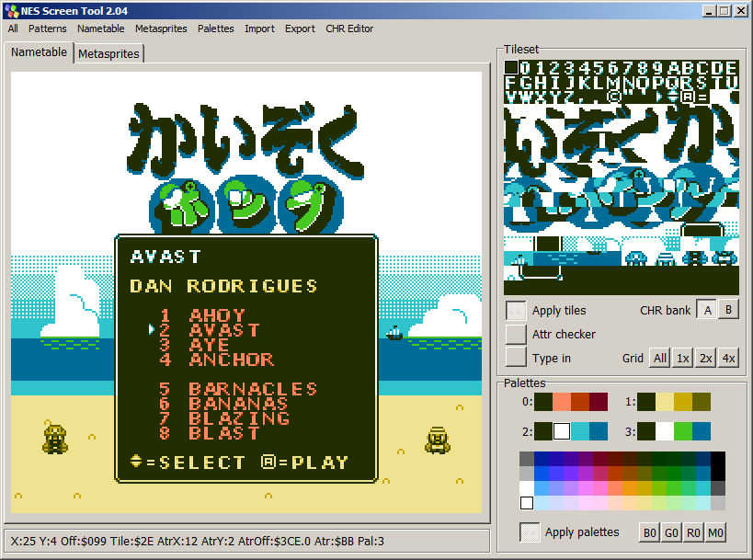
Task: Select CHR bank A
Action: pyautogui.click(x=706, y=310)
